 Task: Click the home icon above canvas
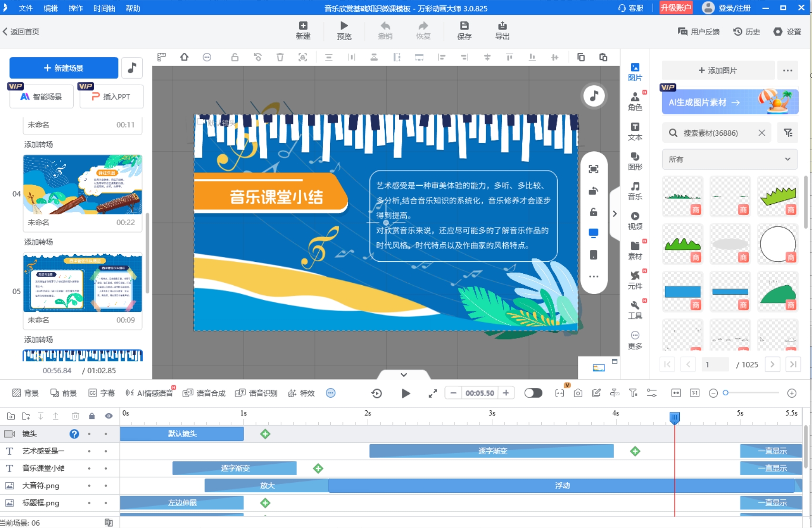[x=184, y=58]
